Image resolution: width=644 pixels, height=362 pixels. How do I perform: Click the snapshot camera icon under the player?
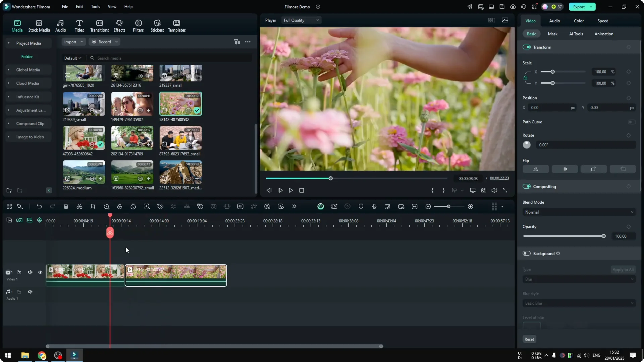[484, 190]
